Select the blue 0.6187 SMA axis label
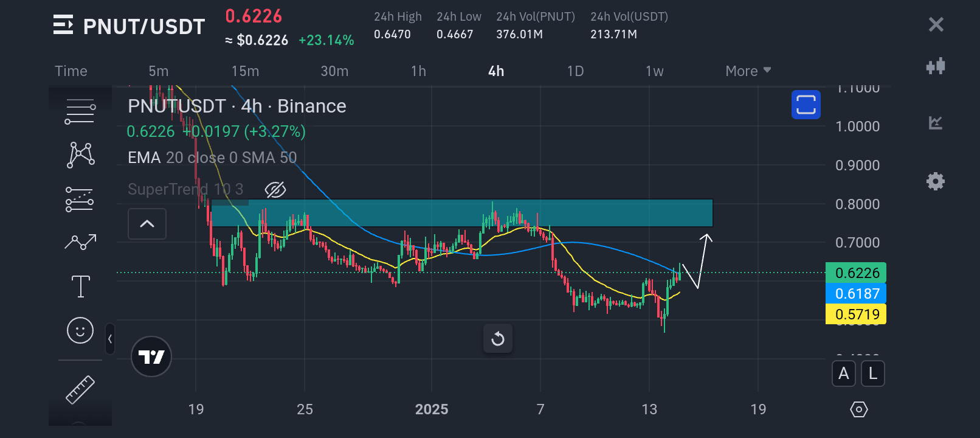The image size is (980, 438). [856, 293]
